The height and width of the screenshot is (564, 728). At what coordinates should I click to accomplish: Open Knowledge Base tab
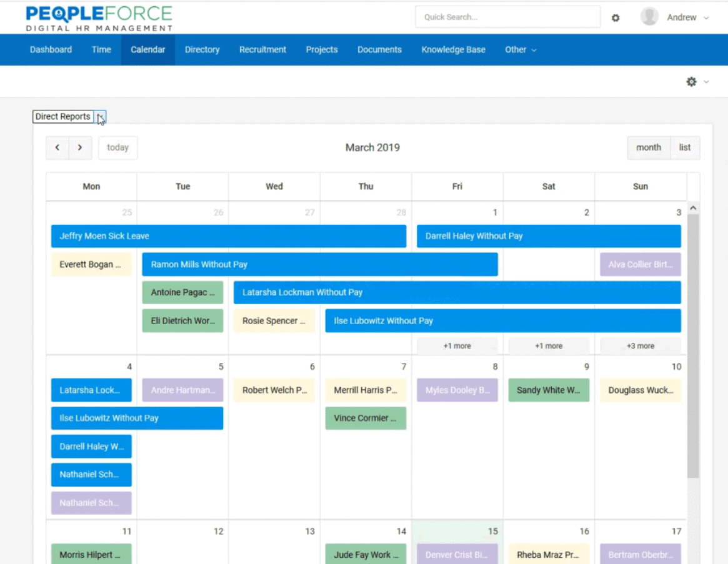[453, 50]
